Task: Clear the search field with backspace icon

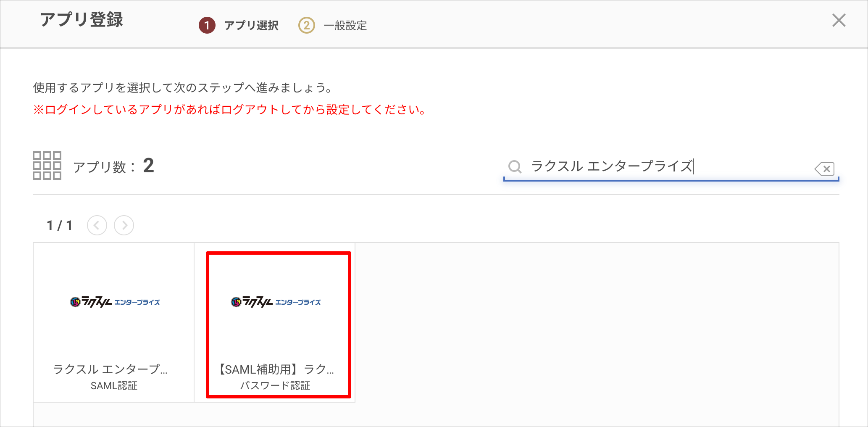Action: pyautogui.click(x=824, y=169)
